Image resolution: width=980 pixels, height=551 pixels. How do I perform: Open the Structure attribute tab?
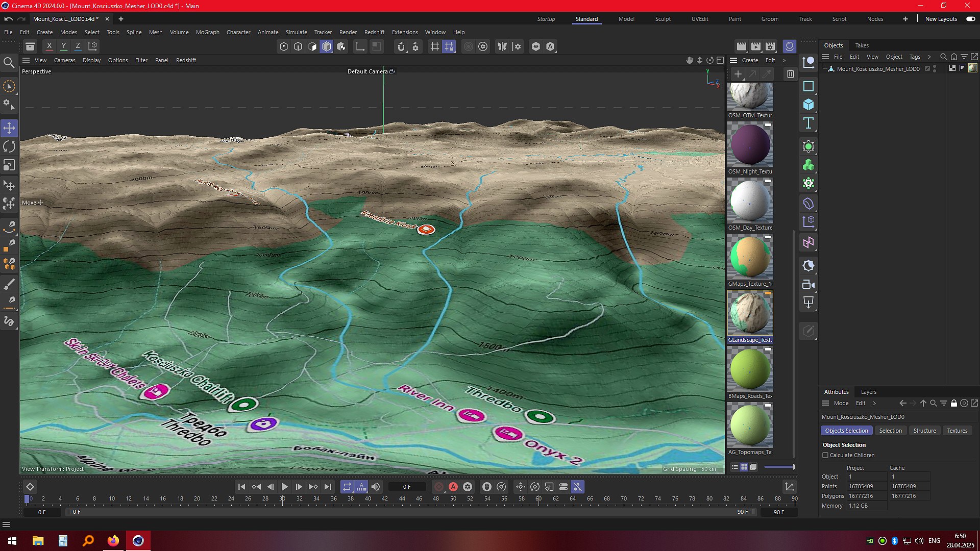click(925, 431)
